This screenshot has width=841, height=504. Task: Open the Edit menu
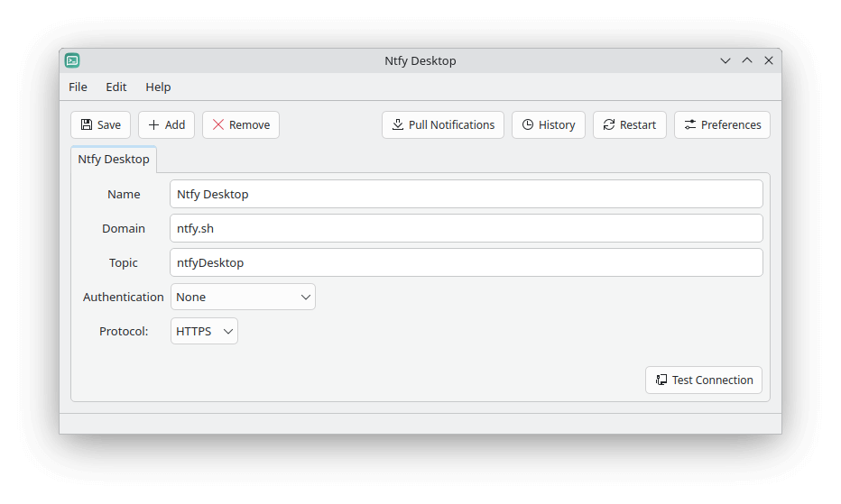116,87
